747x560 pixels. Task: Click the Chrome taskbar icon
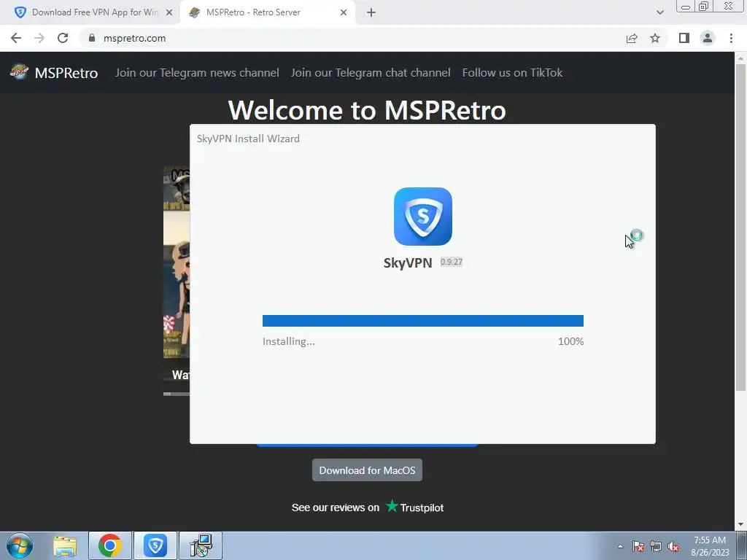click(x=110, y=545)
